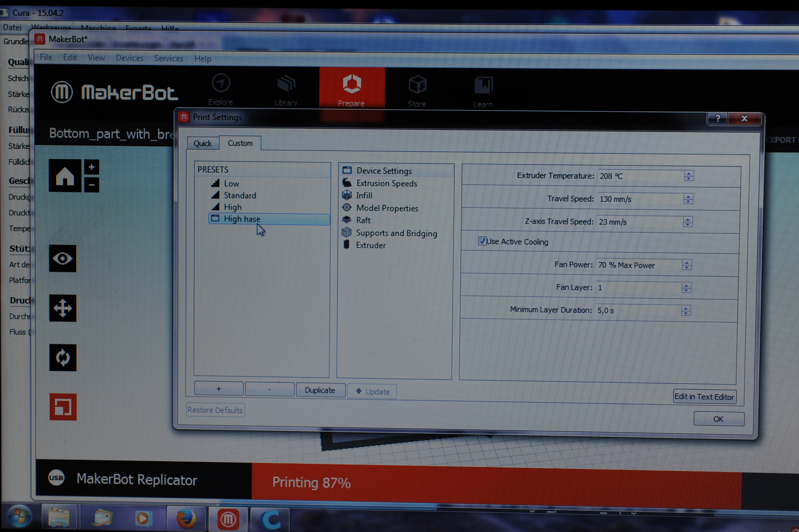Adjust Z-axis Travel Speed spinner arrows

click(x=688, y=222)
